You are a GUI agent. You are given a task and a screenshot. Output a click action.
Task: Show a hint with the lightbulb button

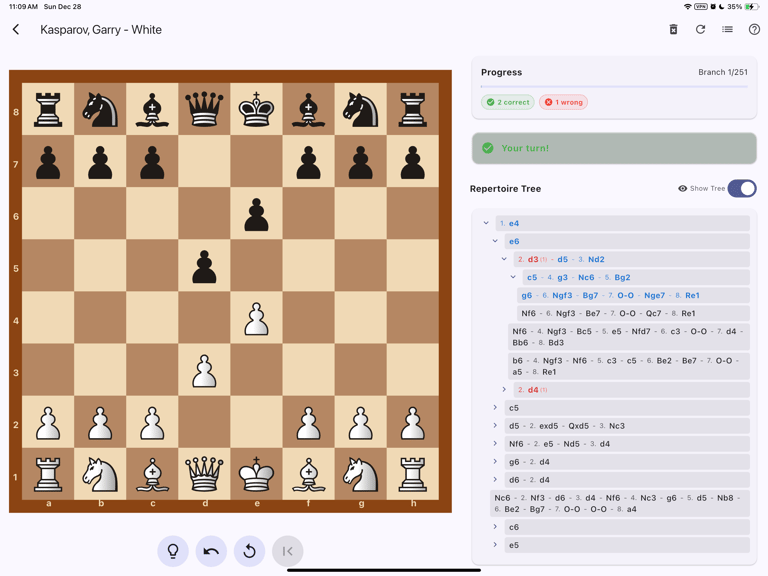[x=173, y=551]
